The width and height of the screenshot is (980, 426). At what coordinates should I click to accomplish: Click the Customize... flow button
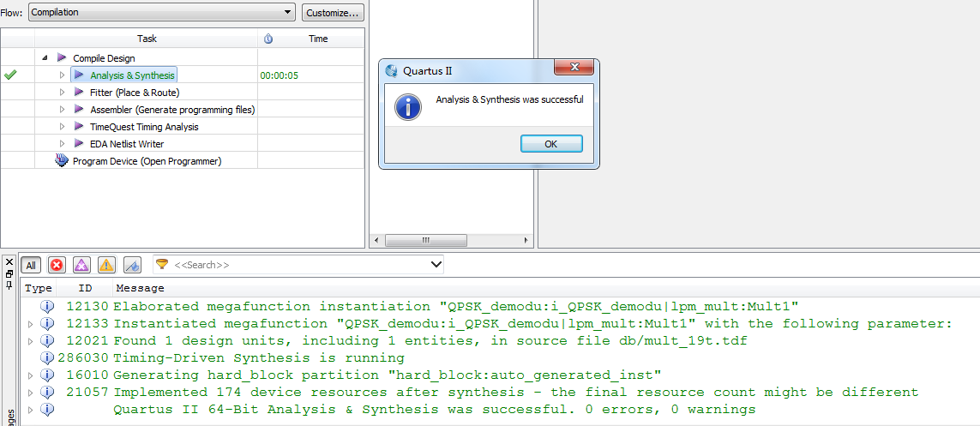click(333, 12)
